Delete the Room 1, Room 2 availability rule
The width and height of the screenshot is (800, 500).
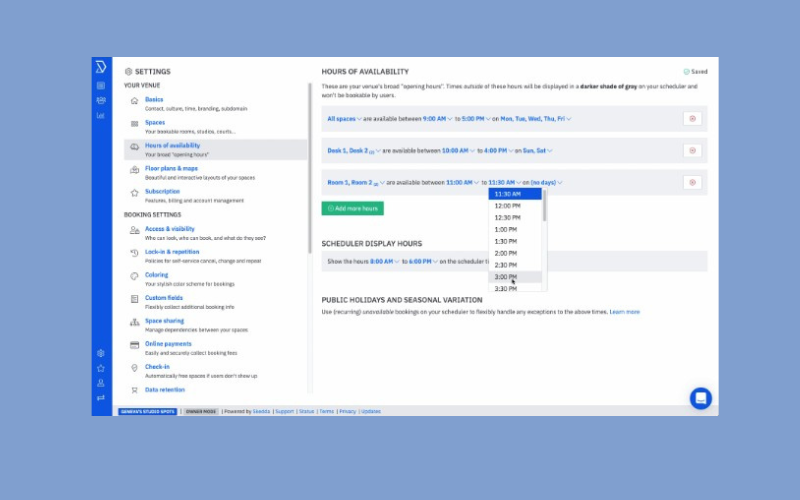692,182
